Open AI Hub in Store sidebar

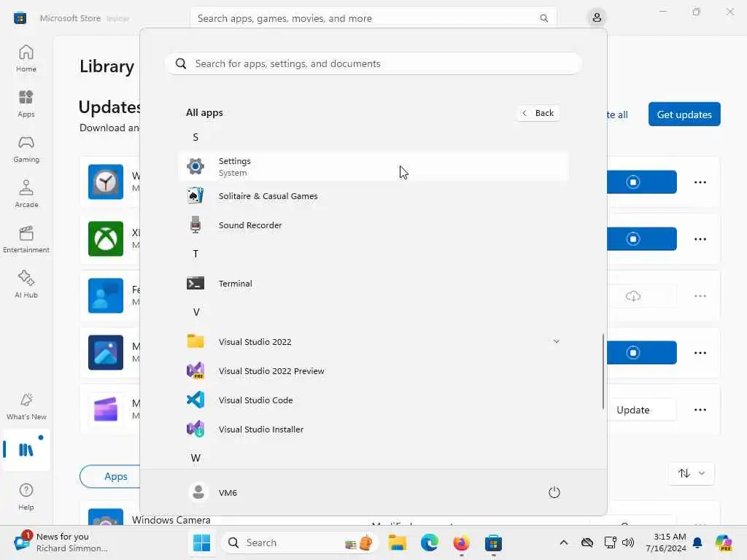point(26,285)
